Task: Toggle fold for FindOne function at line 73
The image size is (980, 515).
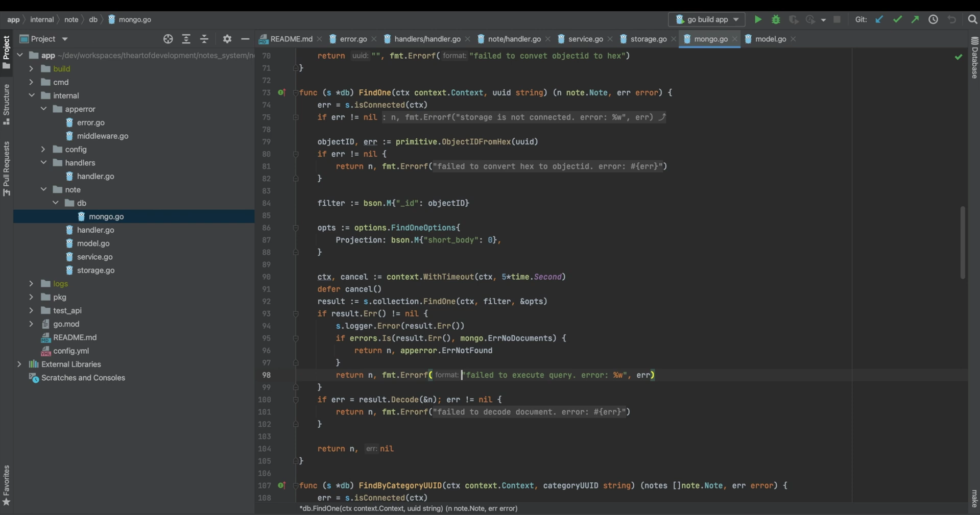Action: (296, 92)
